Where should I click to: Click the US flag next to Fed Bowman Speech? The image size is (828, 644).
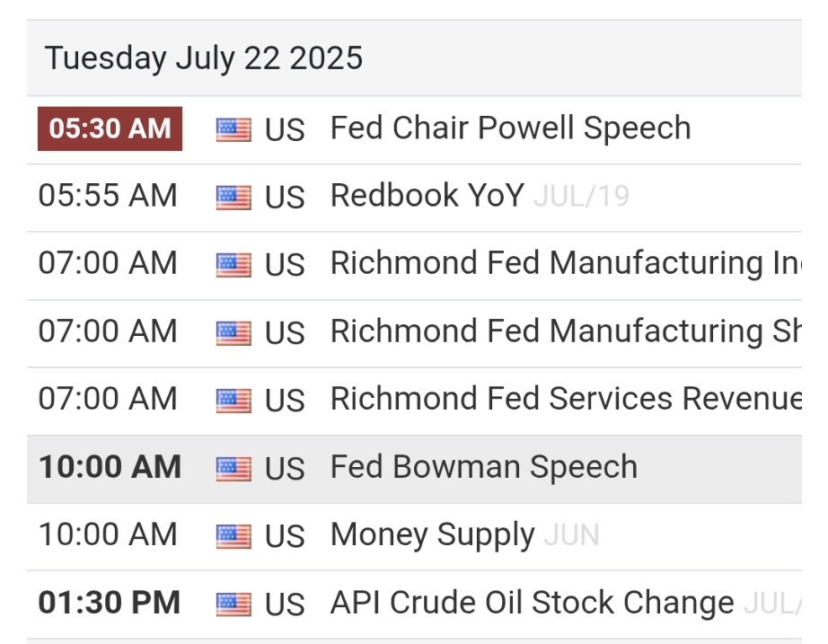[233, 469]
